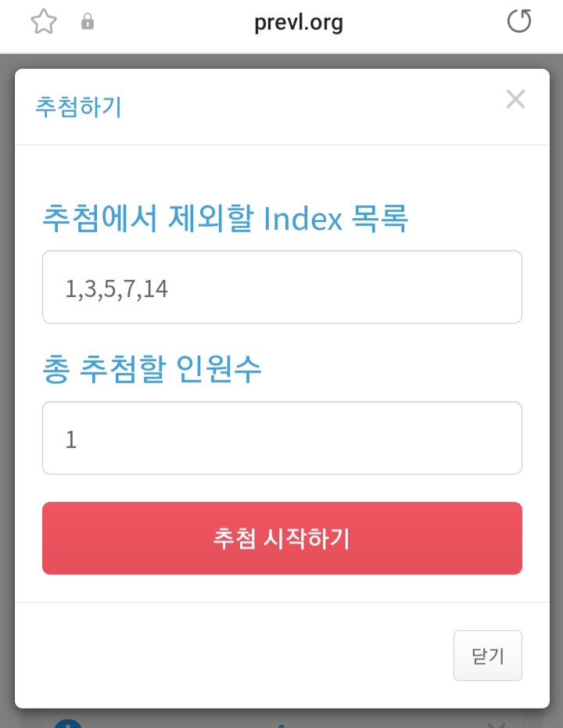Click the 1,3,5,7,14 text in the field
This screenshot has width=563, height=728.
(116, 289)
